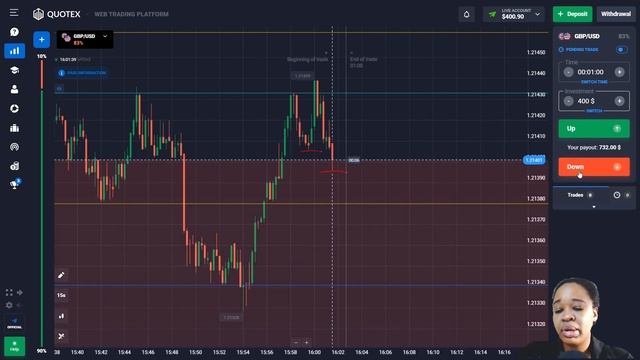Open the signals broadcast icon in sidebar

coord(14,147)
